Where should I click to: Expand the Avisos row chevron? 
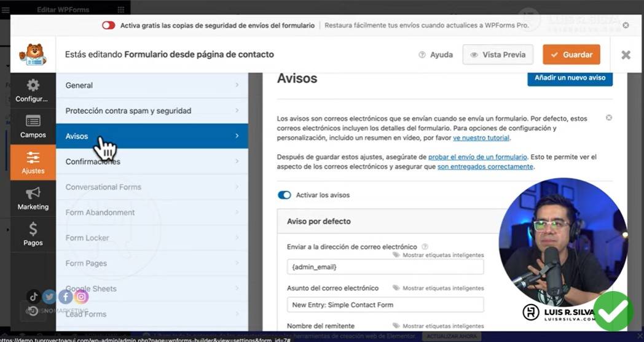point(237,136)
